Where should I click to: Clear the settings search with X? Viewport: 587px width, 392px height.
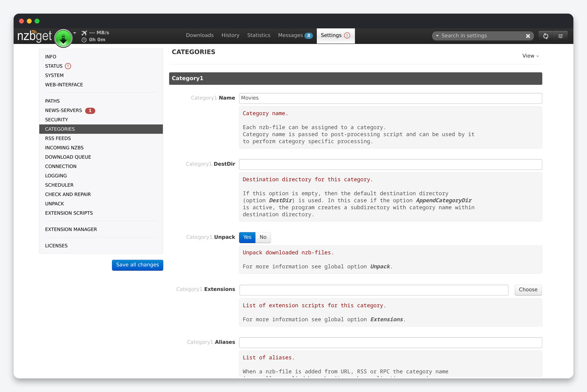(528, 36)
